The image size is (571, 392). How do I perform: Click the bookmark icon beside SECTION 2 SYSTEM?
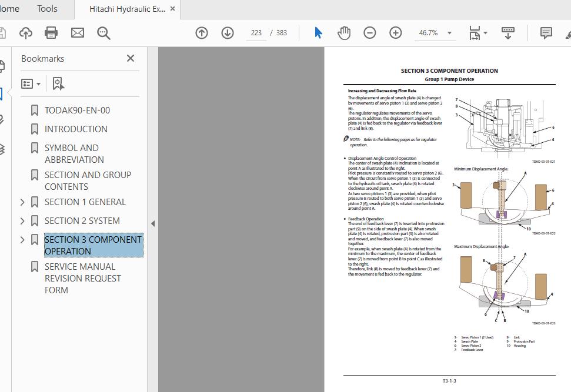coord(35,221)
